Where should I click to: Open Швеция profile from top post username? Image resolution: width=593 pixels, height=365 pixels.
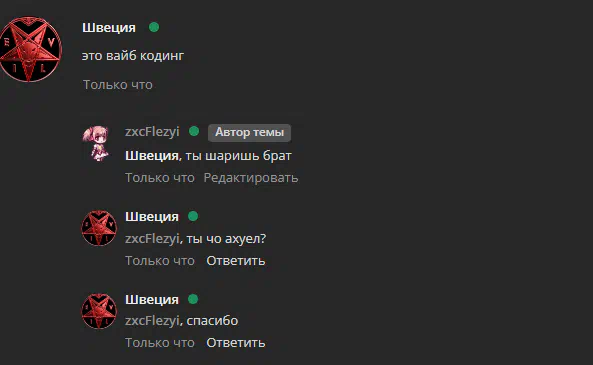pos(109,28)
